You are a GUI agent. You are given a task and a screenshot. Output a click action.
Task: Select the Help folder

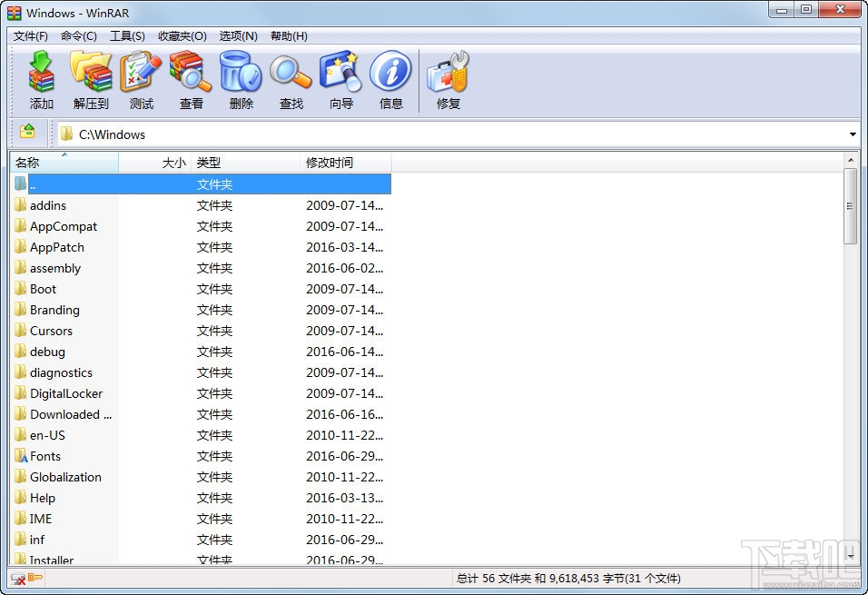pos(43,498)
